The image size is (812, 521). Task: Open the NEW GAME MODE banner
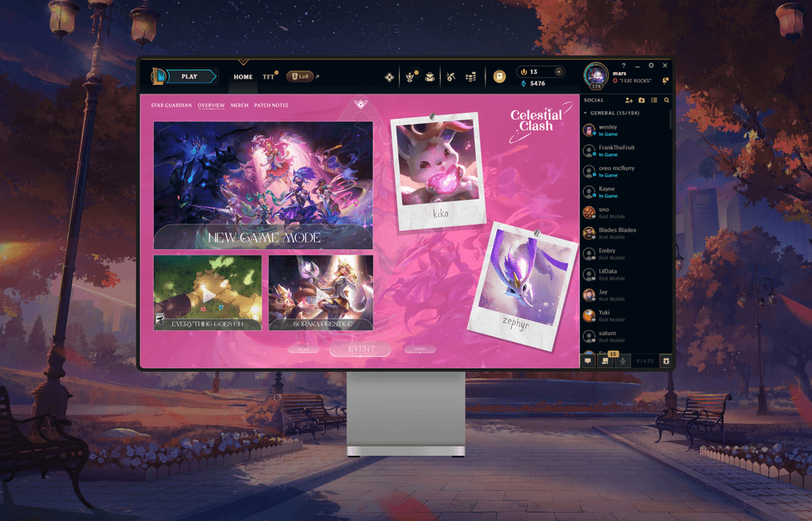(263, 186)
